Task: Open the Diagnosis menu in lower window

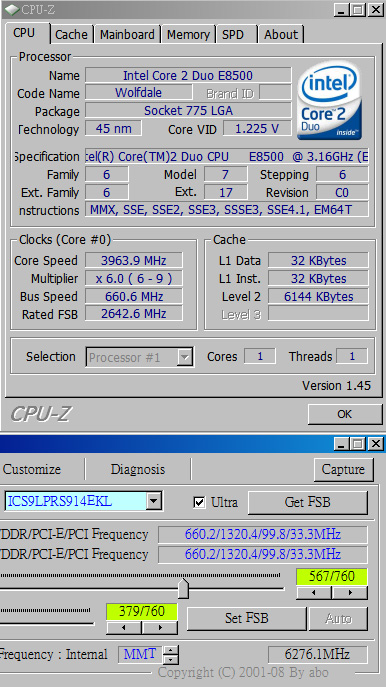Action: click(x=138, y=469)
